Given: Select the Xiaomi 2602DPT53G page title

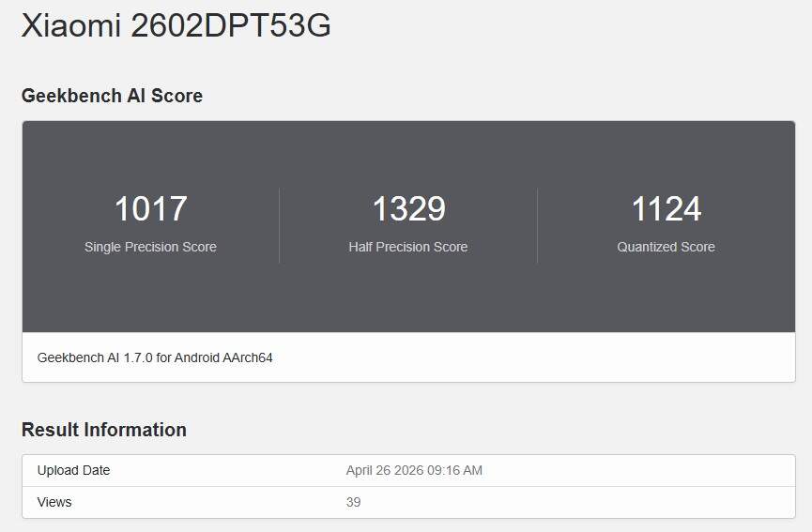Looking at the screenshot, I should coord(176,24).
